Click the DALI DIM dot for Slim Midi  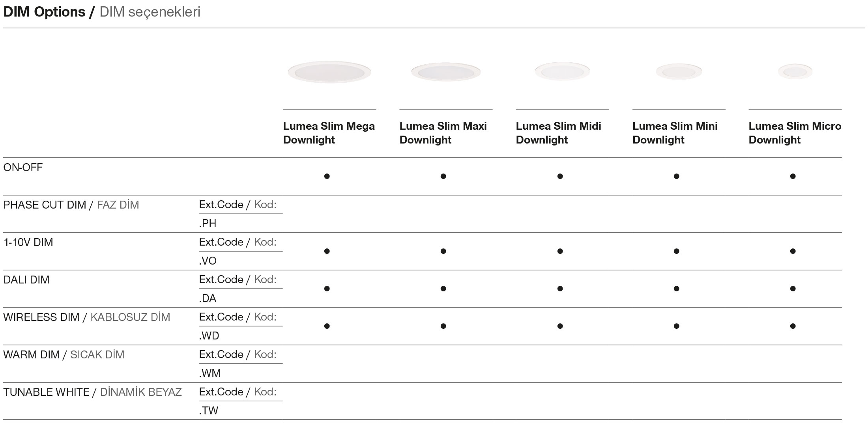tap(560, 289)
